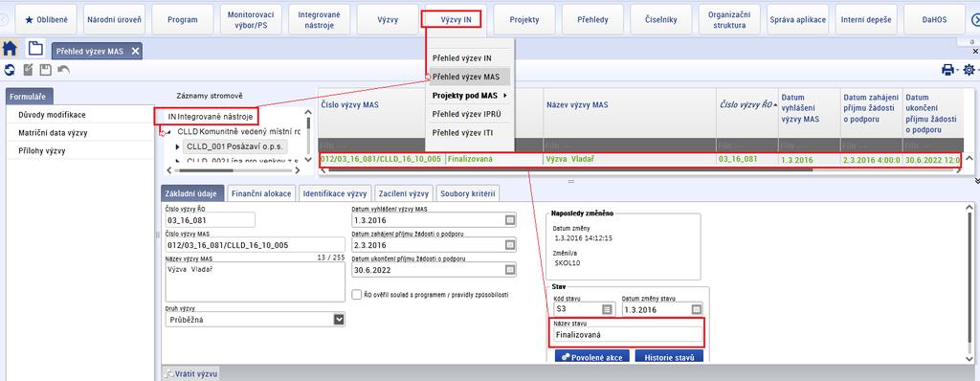Screen dimensions: 980x381
Task: Open the printer icon menu
Action: point(947,70)
